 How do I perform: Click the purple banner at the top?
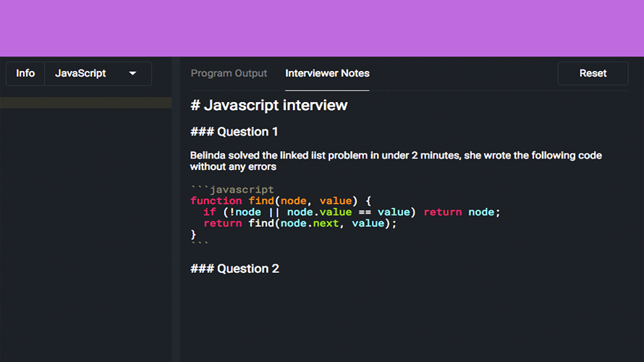tap(322, 28)
